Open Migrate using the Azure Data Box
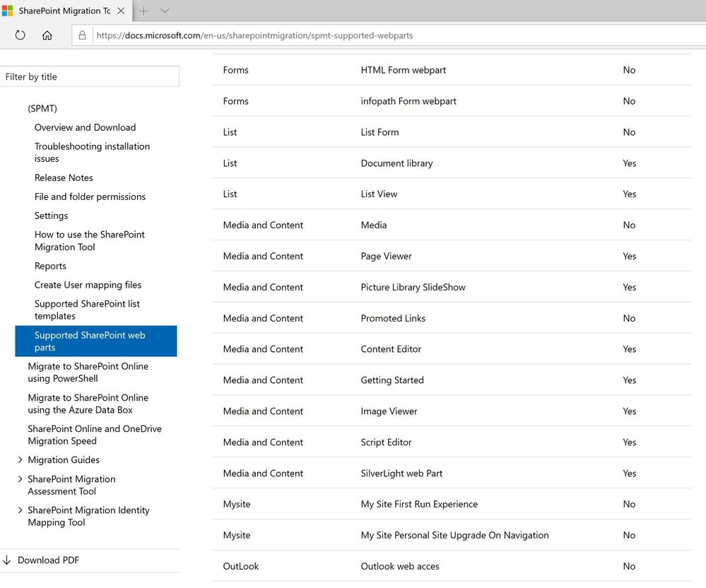706x588 pixels. tap(88, 404)
